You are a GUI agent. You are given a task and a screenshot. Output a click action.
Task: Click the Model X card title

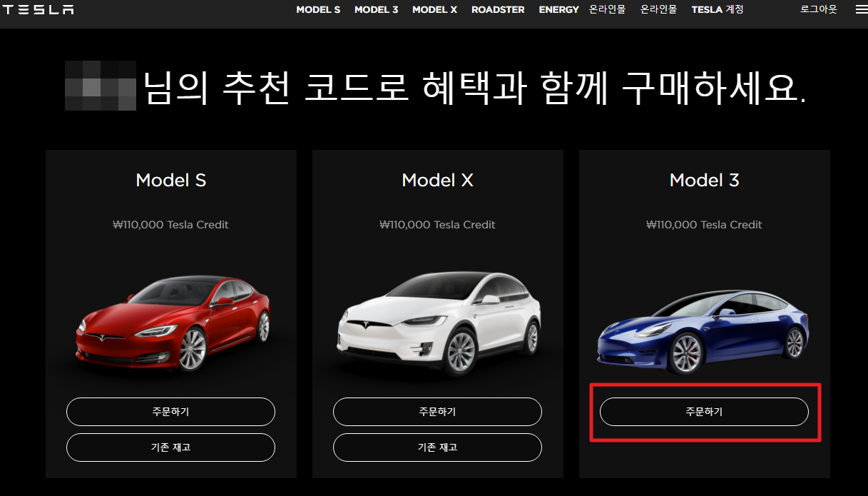pyautogui.click(x=438, y=181)
